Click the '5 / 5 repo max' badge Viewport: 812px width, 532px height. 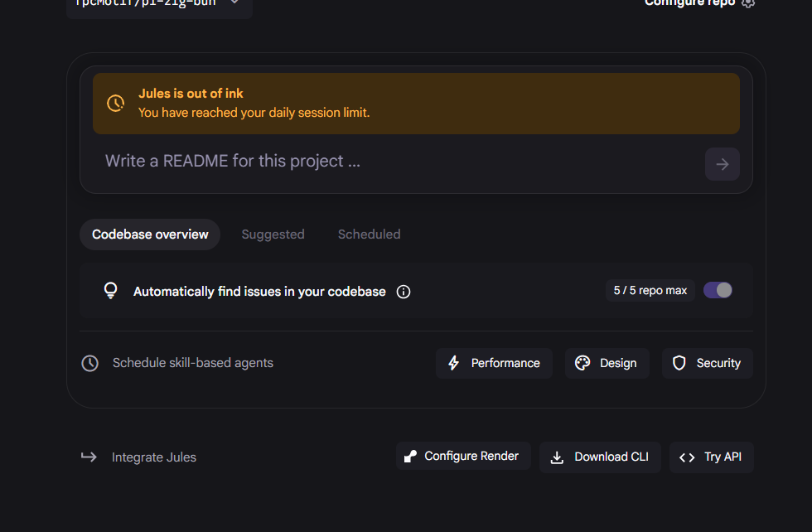650,290
